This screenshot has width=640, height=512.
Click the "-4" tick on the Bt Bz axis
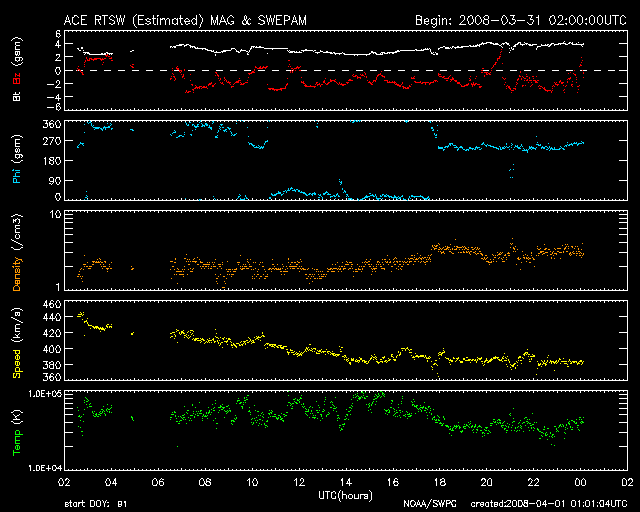pyautogui.click(x=54, y=97)
